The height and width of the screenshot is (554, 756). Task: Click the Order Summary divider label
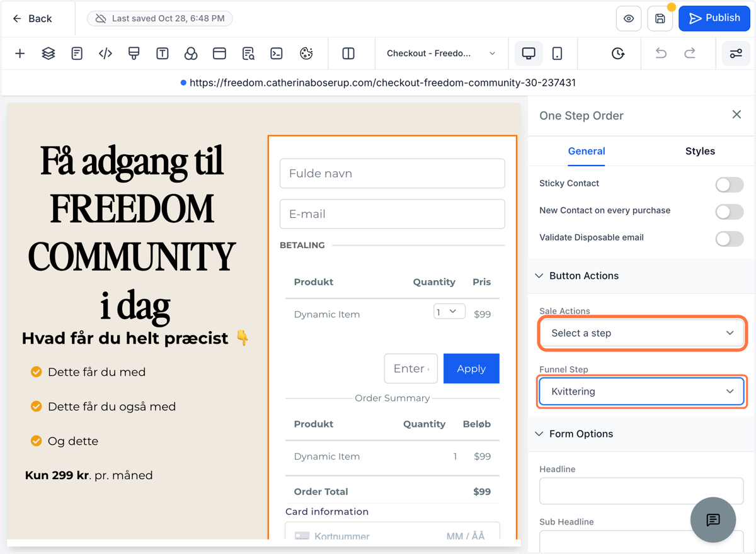(x=392, y=398)
